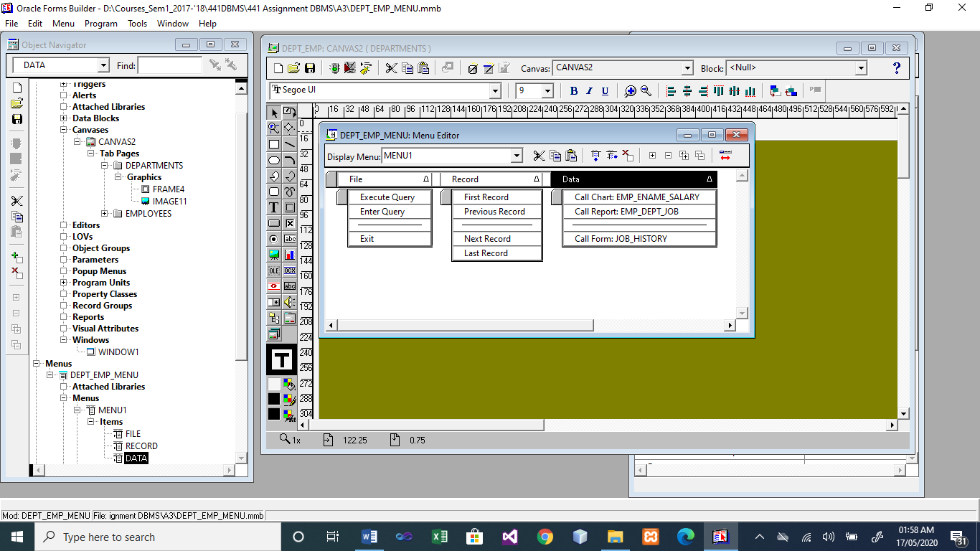The image size is (980, 551).
Task: Open the Tools menu
Action: [137, 24]
